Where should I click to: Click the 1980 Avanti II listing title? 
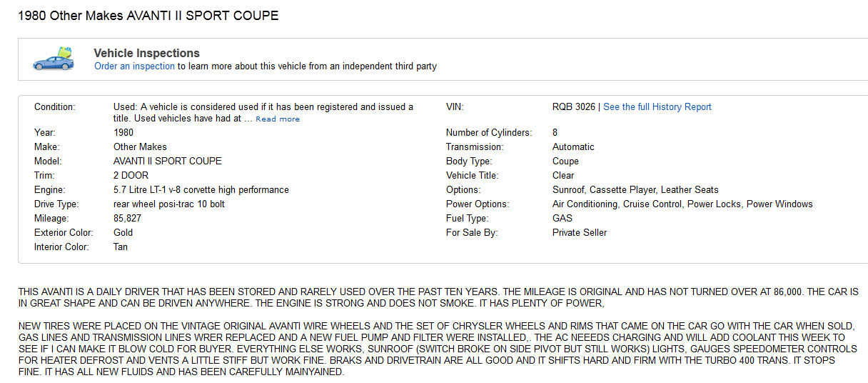148,15
